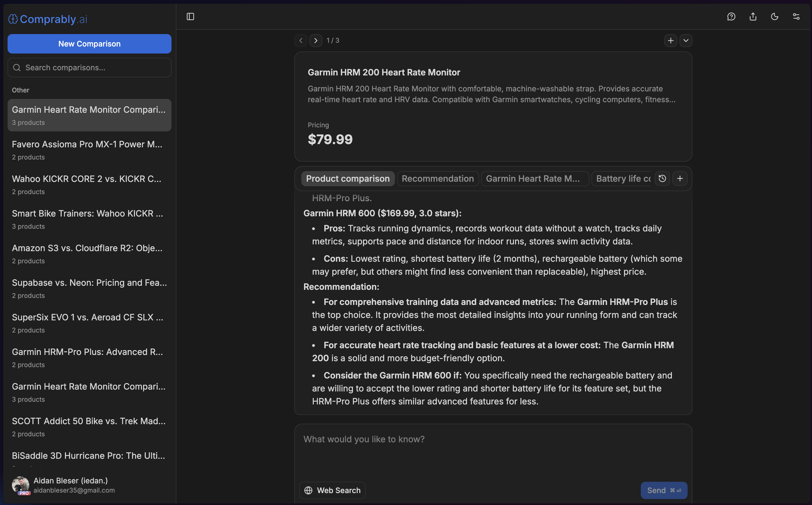Open Battery life tab
Viewport: 812px width, 505px height.
pos(623,178)
